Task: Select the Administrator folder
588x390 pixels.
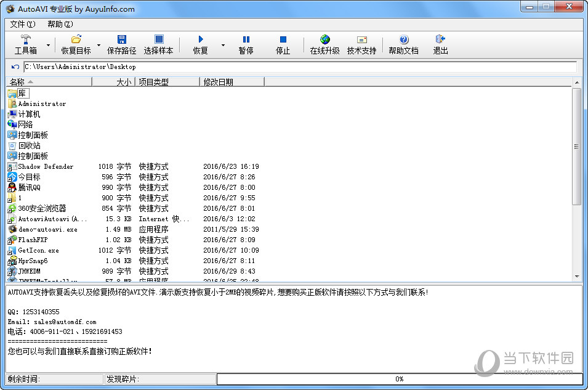Action: click(37, 104)
